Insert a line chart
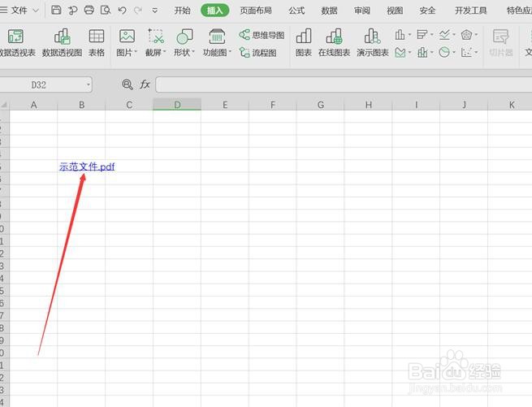Image resolution: width=532 pixels, height=407 pixels. [x=444, y=35]
